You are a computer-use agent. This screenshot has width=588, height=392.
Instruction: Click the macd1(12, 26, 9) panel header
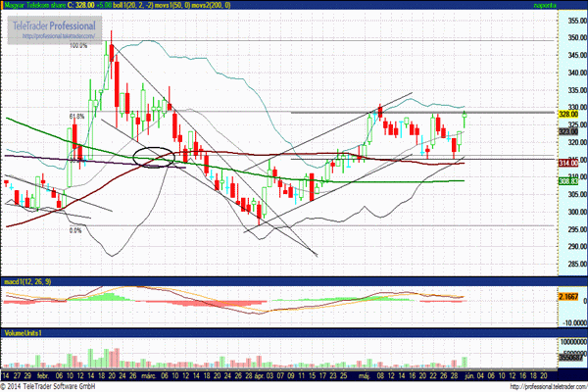point(27,281)
